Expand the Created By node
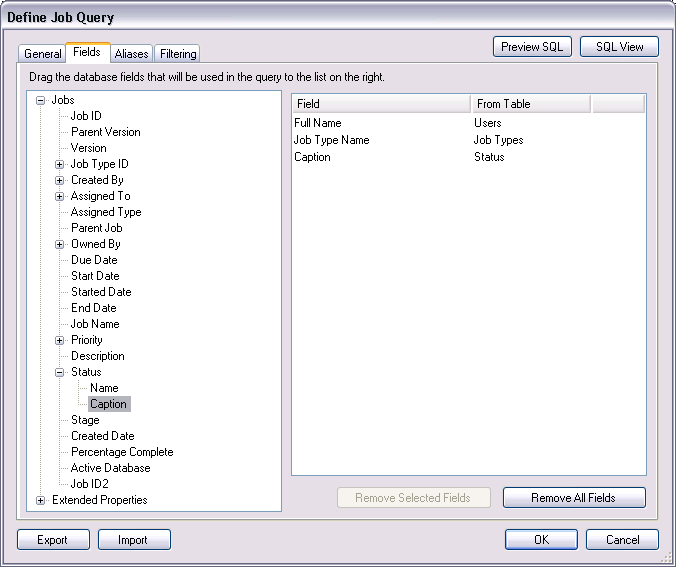Viewport: 676px width, 567px height. tap(60, 180)
